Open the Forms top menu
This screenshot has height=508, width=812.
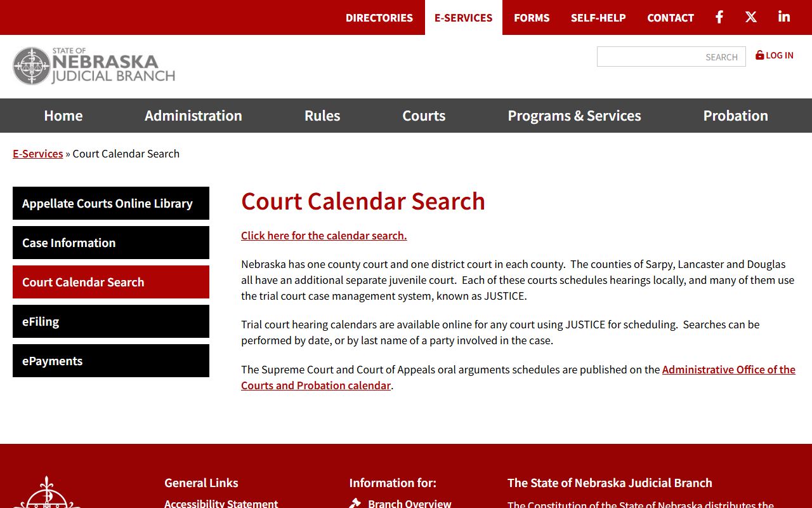pyautogui.click(x=532, y=18)
